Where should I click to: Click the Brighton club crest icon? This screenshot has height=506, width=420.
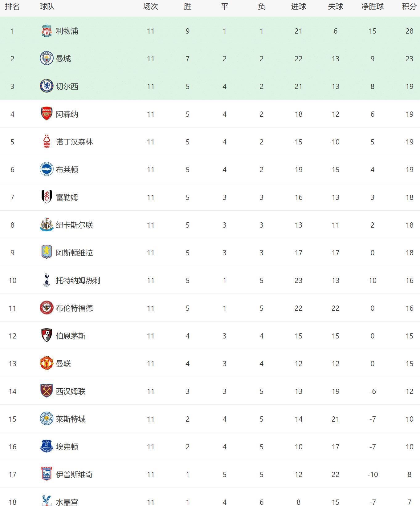47,169
